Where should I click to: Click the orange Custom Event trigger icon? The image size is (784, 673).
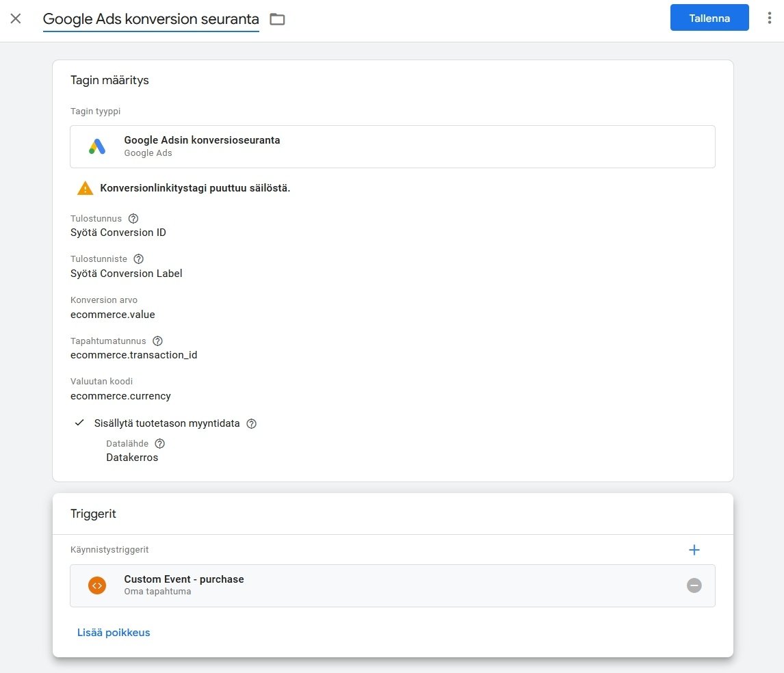[x=97, y=585]
